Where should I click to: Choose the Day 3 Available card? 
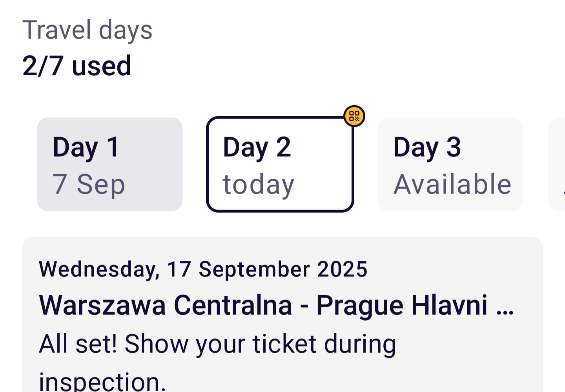tap(450, 164)
